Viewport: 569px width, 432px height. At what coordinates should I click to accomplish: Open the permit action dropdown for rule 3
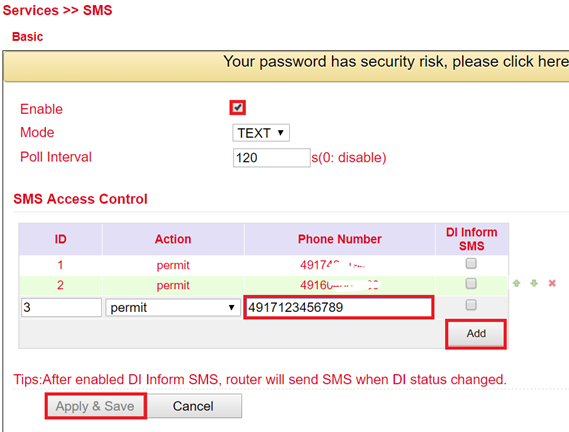tap(173, 307)
